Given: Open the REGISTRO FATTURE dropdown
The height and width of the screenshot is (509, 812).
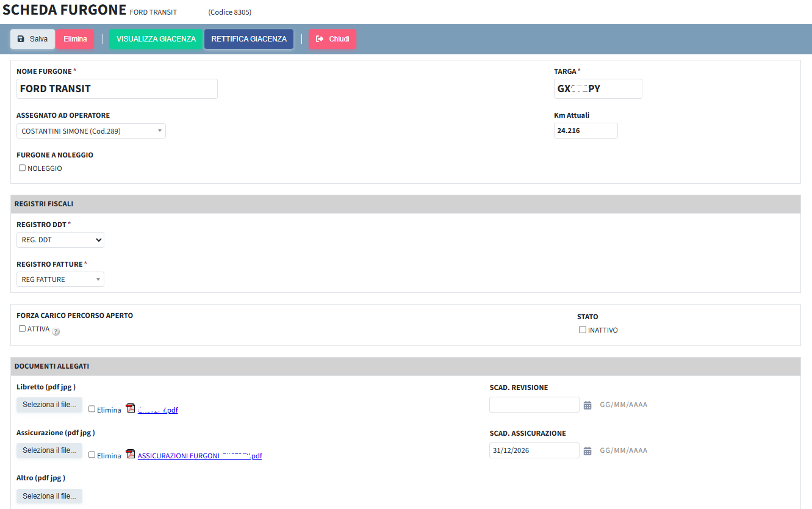Looking at the screenshot, I should [x=60, y=280].
